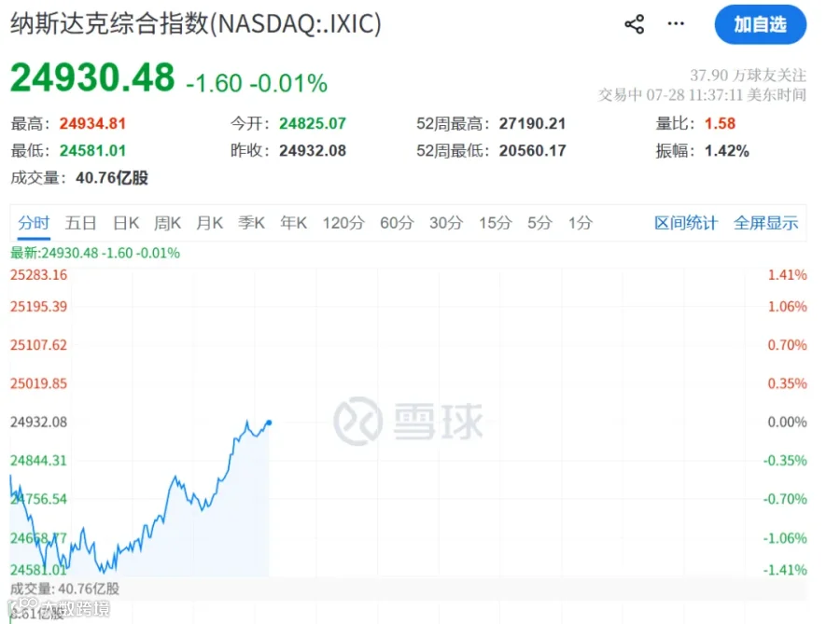Click the 振幅 value 1.42%
Viewport: 840px width, 624px height.
(x=726, y=150)
